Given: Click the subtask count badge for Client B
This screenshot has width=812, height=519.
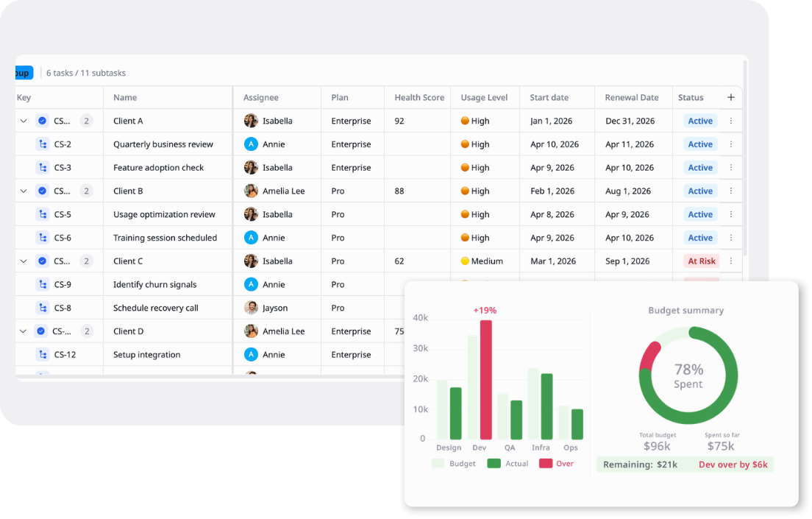Looking at the screenshot, I should 87,191.
